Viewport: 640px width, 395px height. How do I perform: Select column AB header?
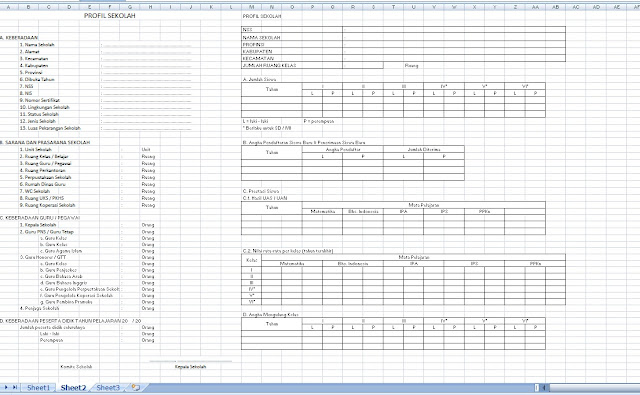(x=555, y=7)
